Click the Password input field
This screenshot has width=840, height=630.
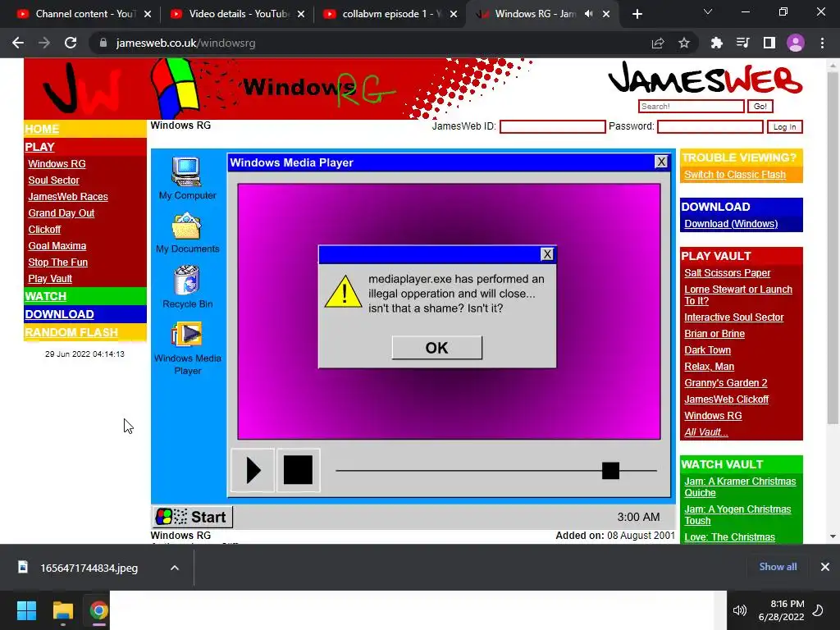click(x=710, y=126)
